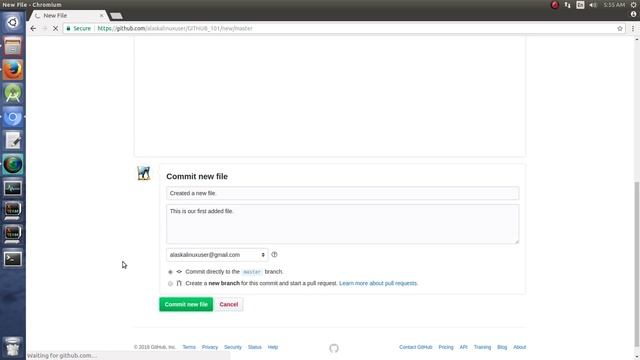The height and width of the screenshot is (360, 640).
Task: Switch to Chromium browser dock icon
Action: 13,117
